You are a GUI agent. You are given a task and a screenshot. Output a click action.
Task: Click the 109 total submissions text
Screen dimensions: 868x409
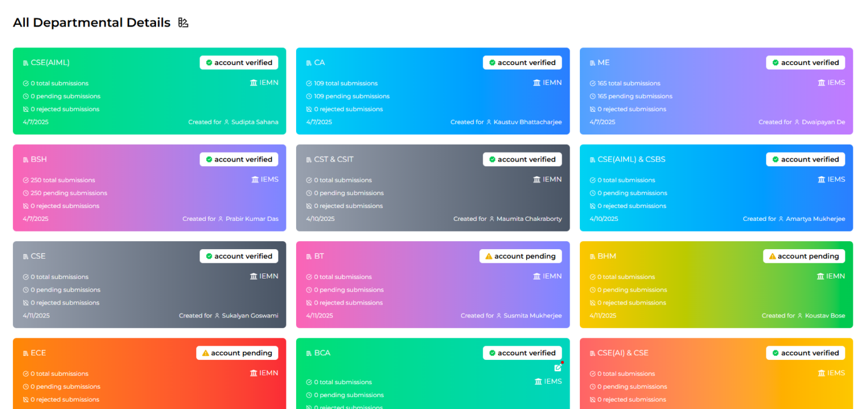point(346,83)
